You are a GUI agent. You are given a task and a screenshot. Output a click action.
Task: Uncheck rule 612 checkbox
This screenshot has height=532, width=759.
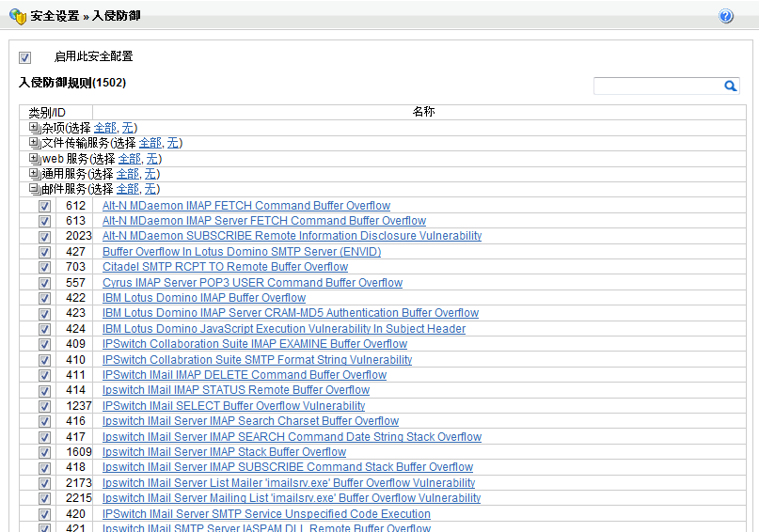click(x=44, y=206)
